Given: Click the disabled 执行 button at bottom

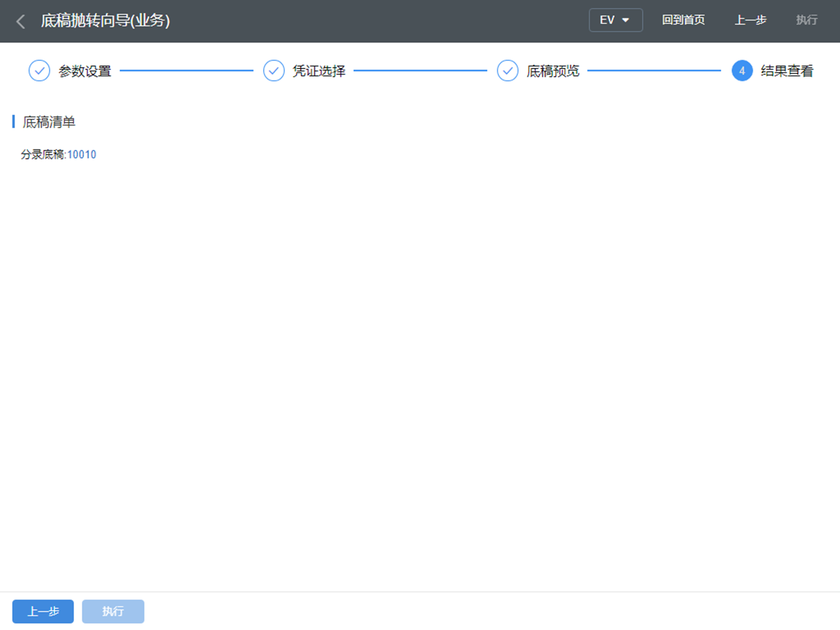Looking at the screenshot, I should click(113, 612).
